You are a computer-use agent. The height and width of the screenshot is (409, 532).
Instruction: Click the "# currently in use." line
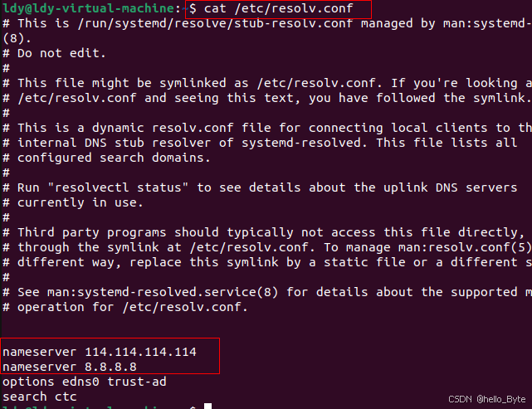(69, 202)
